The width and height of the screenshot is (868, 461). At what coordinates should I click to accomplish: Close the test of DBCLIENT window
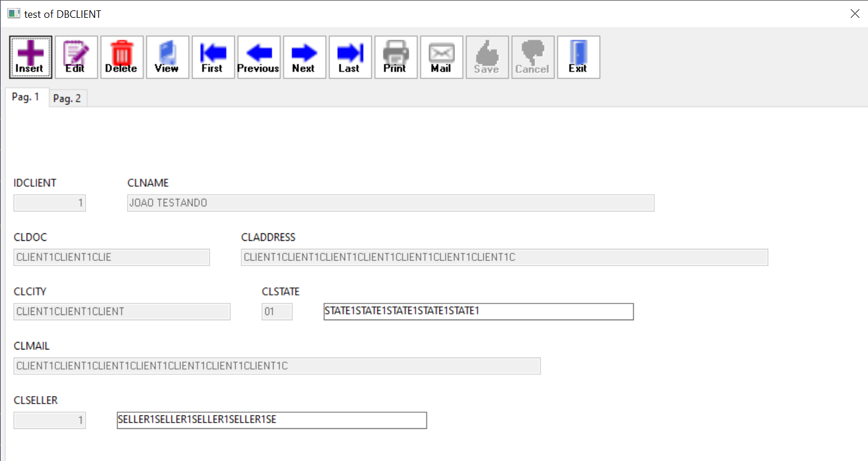(855, 14)
